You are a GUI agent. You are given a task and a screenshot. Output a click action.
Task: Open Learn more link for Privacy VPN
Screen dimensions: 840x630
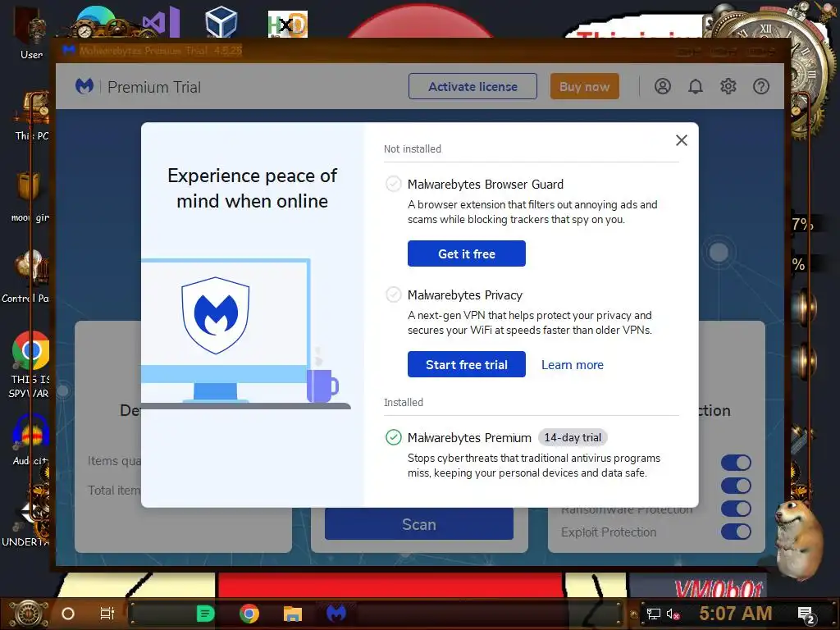click(x=572, y=365)
